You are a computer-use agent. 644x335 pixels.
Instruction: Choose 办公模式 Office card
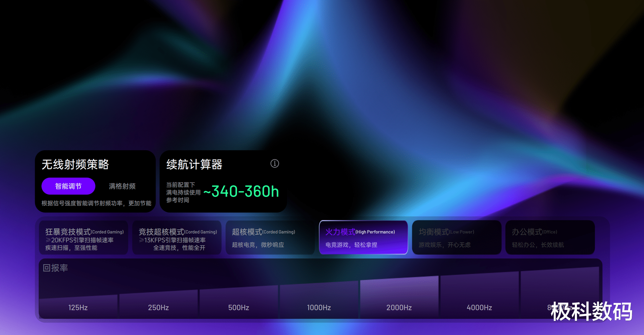550,238
